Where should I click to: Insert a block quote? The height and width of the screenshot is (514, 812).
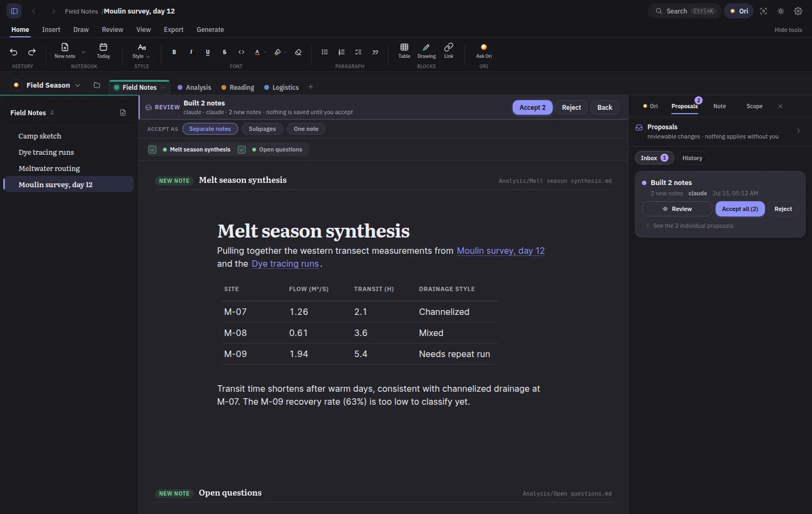375,52
